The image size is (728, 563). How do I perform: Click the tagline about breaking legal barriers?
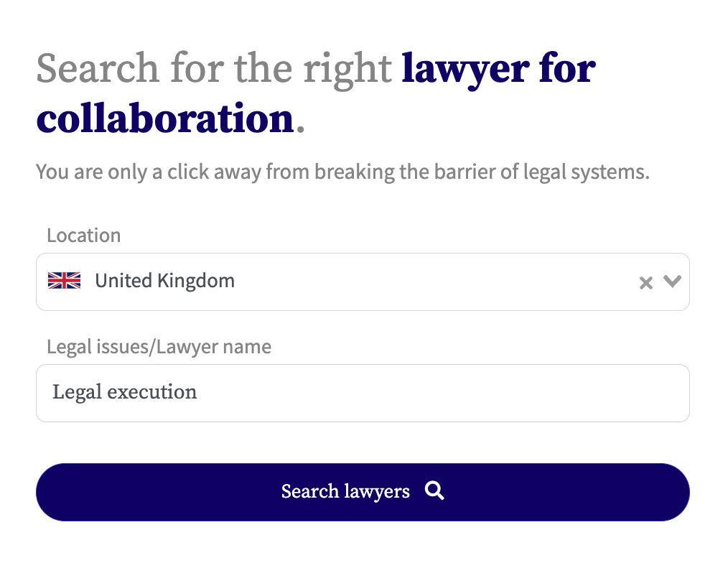click(342, 172)
